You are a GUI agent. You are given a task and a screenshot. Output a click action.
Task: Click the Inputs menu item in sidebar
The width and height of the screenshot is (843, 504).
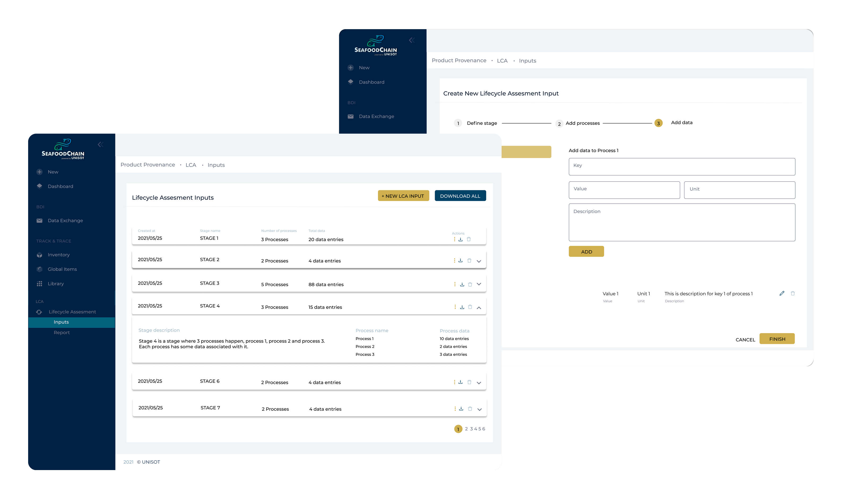click(61, 322)
